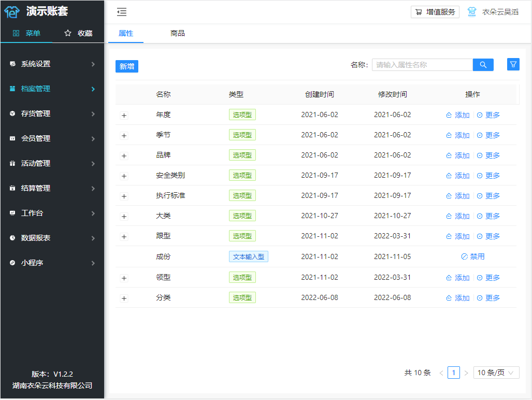Expand the 年度 attribute row

click(124, 116)
